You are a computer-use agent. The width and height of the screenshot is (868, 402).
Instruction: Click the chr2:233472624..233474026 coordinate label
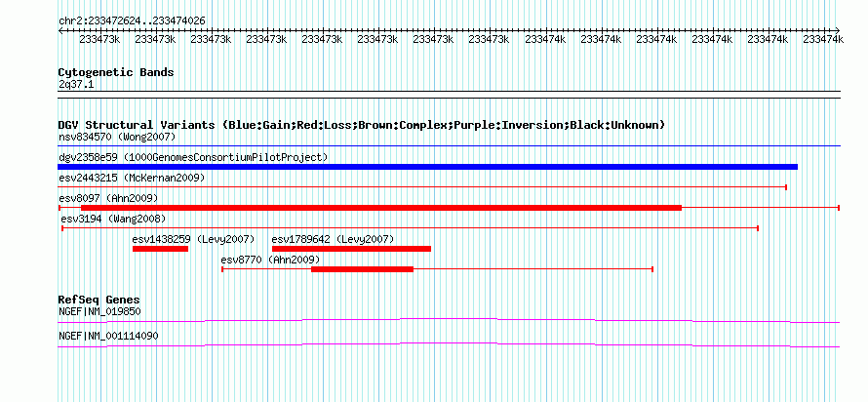click(x=132, y=20)
